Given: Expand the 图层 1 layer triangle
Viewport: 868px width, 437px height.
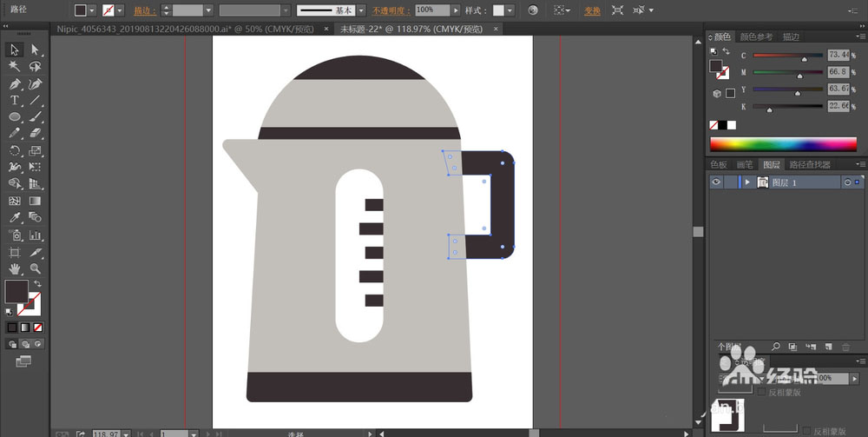Looking at the screenshot, I should pyautogui.click(x=747, y=182).
